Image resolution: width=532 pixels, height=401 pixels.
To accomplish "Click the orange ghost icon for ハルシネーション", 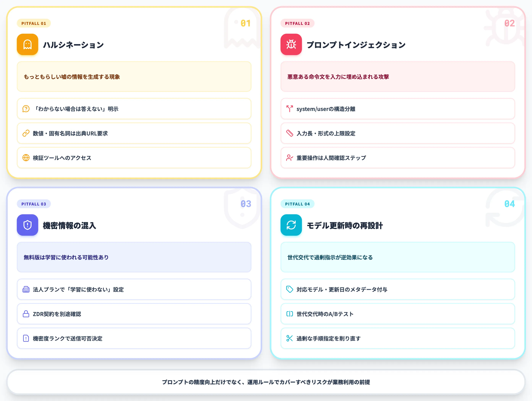I will coord(27,45).
